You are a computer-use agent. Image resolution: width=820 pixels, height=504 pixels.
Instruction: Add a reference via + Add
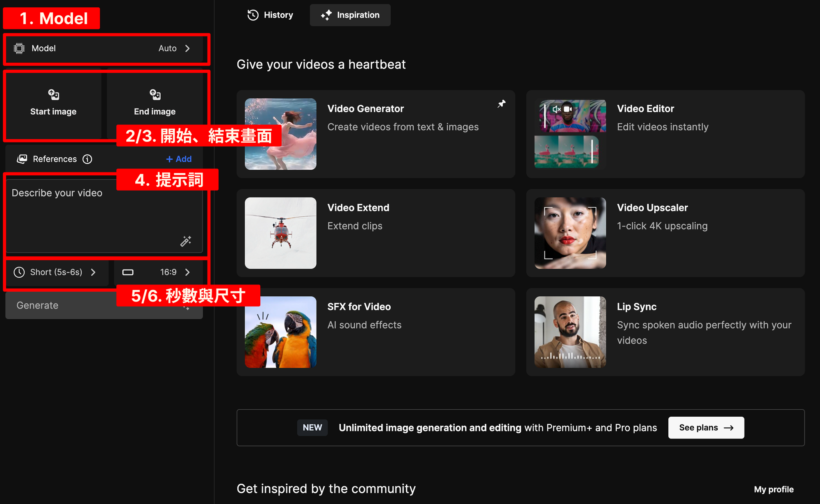pos(179,159)
